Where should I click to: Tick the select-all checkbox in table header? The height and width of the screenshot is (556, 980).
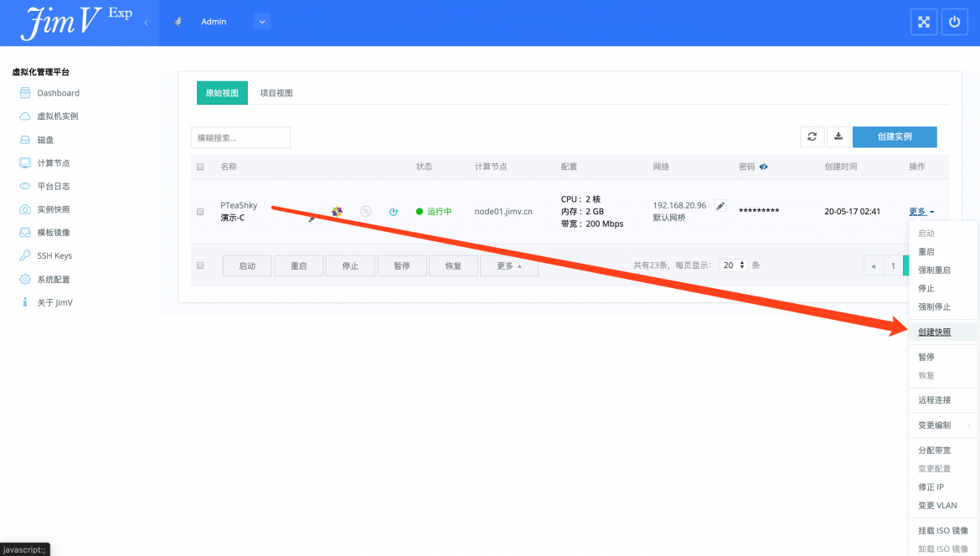pyautogui.click(x=200, y=167)
